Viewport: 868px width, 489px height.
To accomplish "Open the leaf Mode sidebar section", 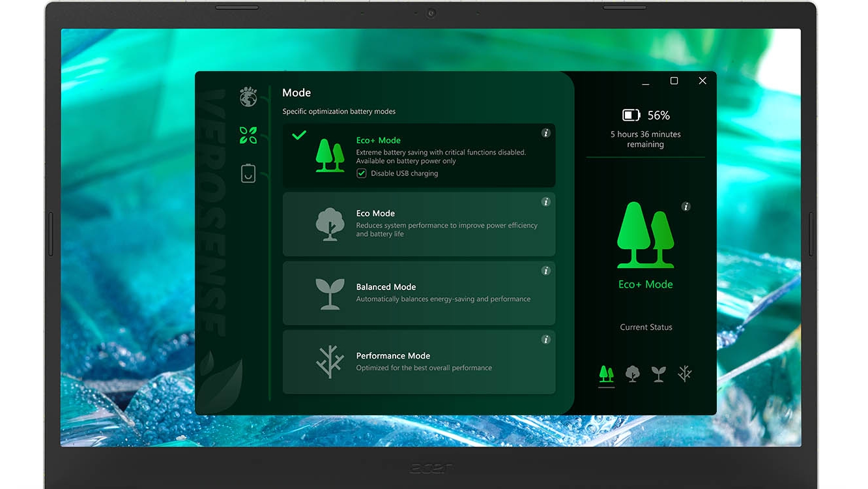I will tap(248, 135).
